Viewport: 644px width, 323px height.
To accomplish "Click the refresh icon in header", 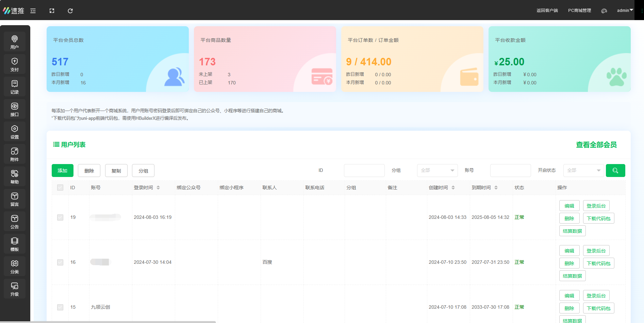I will tap(70, 11).
